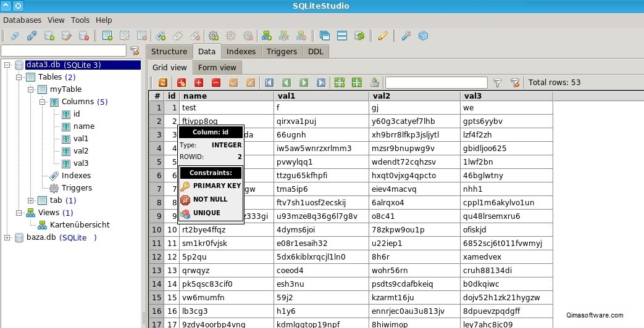Screen dimensions: 644x328
Task: Go to the next page of rows
Action: coord(304,83)
